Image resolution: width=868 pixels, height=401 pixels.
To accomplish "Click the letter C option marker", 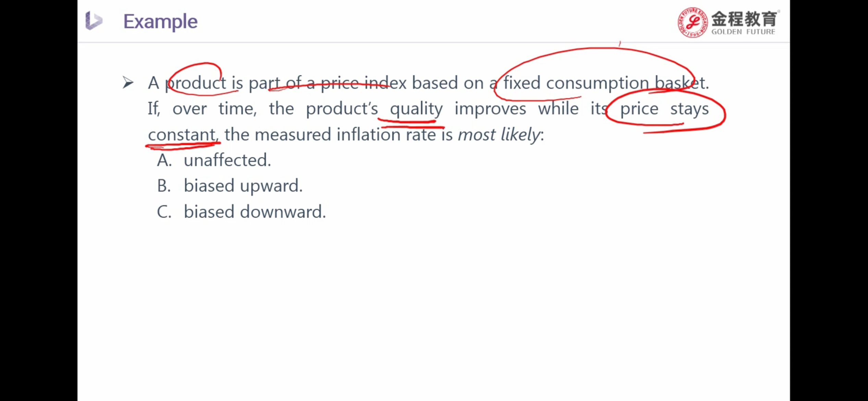I will pos(164,211).
